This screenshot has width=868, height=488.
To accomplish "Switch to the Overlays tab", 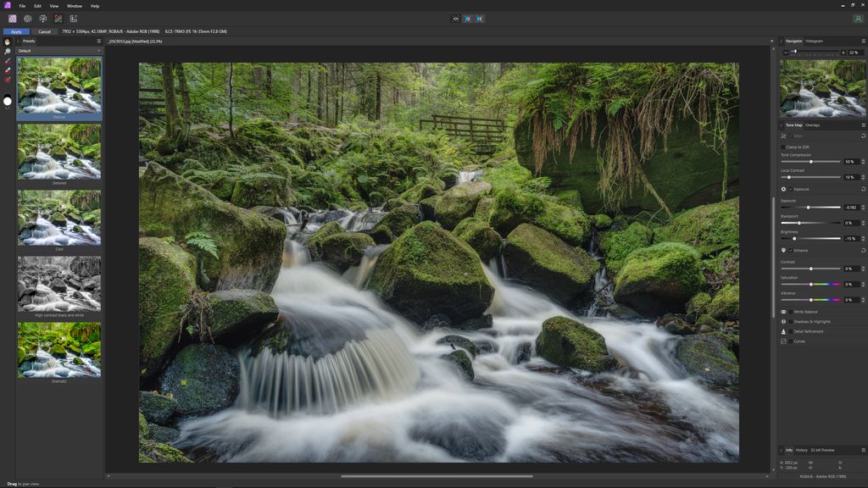I will click(814, 125).
